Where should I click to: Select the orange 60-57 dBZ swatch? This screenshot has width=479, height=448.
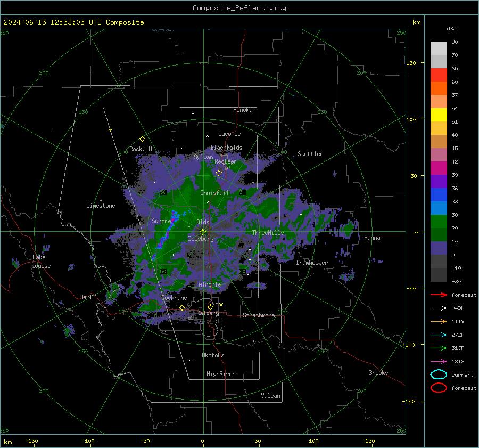(x=439, y=88)
